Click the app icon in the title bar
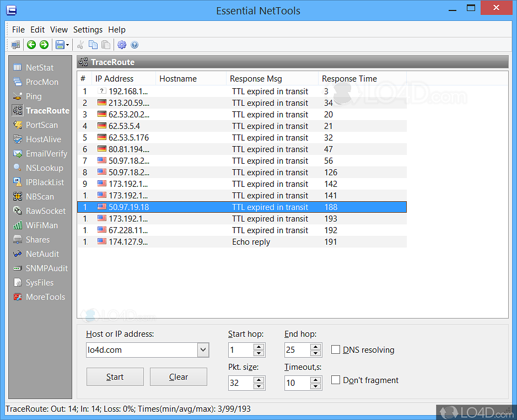Viewport: 517px width, 420px height. click(11, 10)
